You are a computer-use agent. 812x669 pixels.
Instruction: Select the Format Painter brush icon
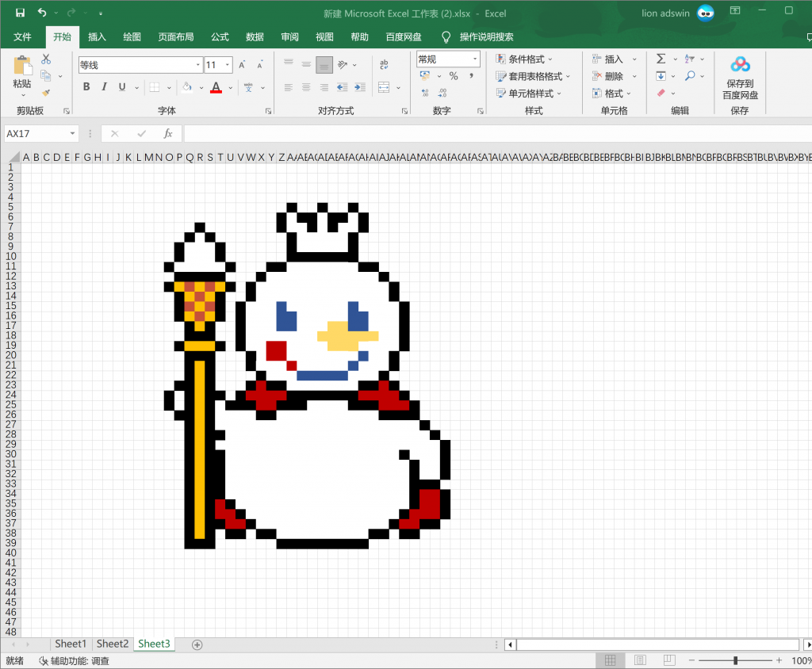(46, 93)
